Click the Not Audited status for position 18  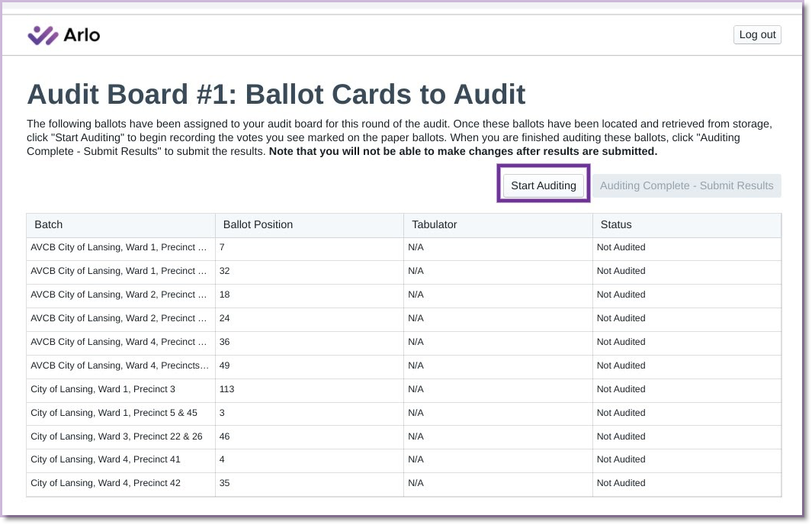pyautogui.click(x=621, y=295)
